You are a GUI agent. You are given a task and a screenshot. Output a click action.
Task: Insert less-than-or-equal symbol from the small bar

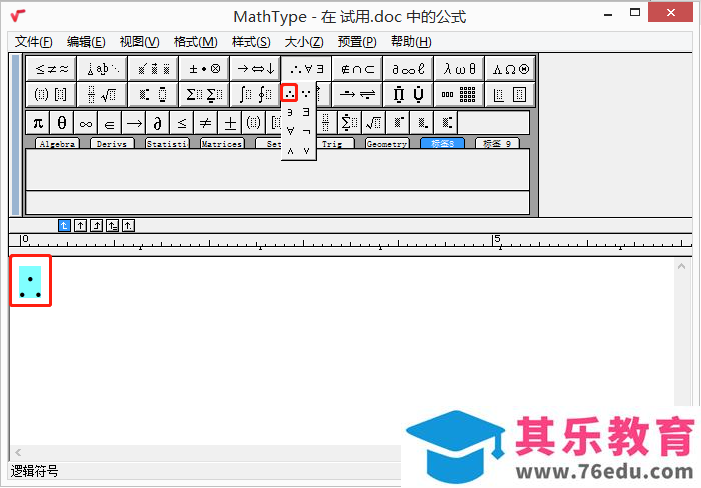(182, 123)
